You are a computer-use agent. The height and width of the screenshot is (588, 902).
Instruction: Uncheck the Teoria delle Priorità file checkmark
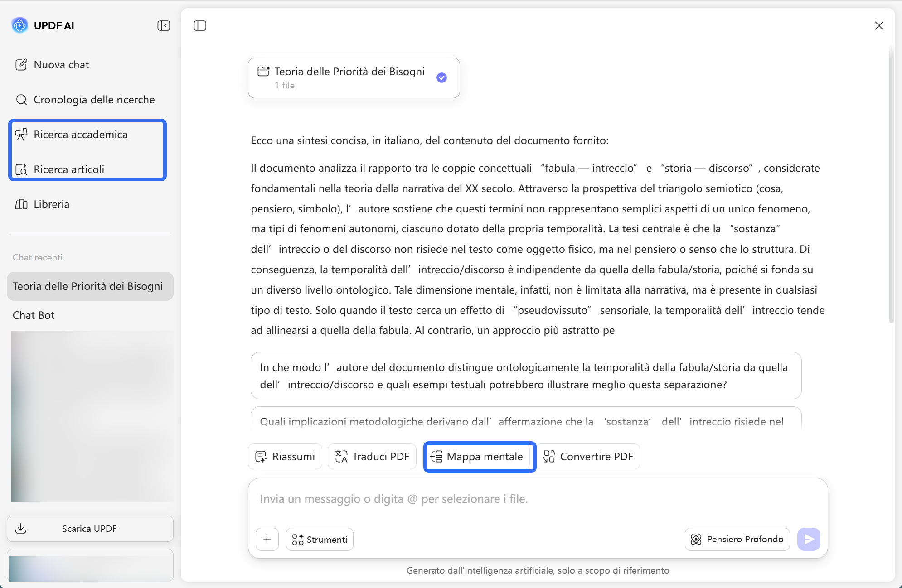coord(441,78)
